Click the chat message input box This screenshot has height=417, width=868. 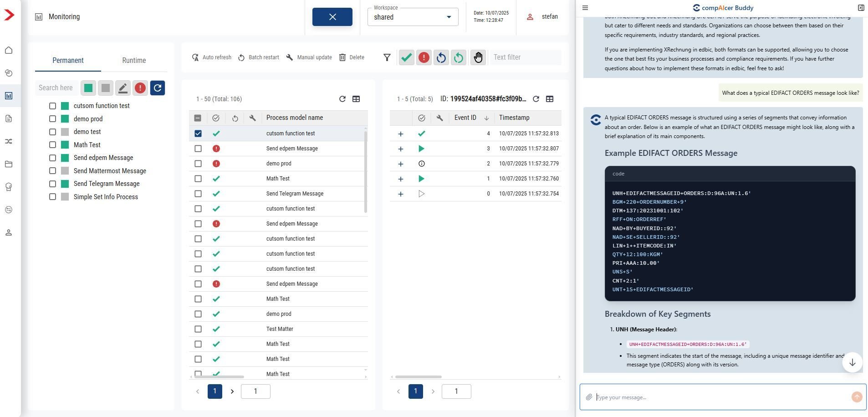pyautogui.click(x=722, y=397)
